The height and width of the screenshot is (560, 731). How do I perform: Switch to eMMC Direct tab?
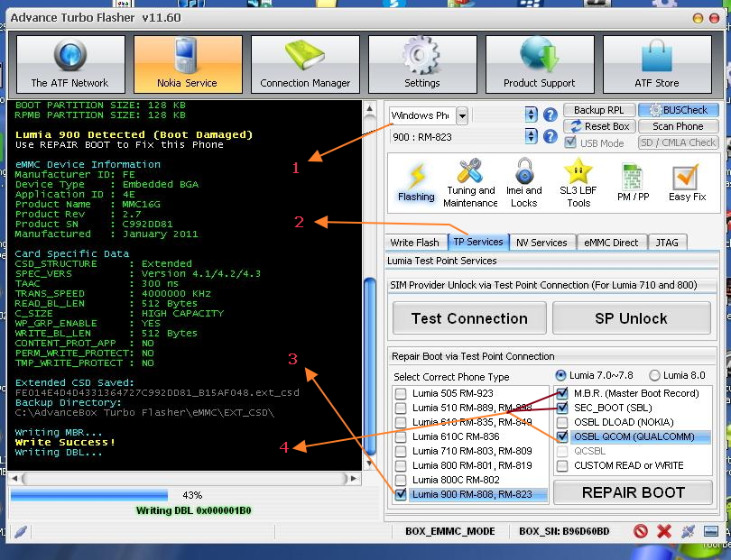[611, 243]
